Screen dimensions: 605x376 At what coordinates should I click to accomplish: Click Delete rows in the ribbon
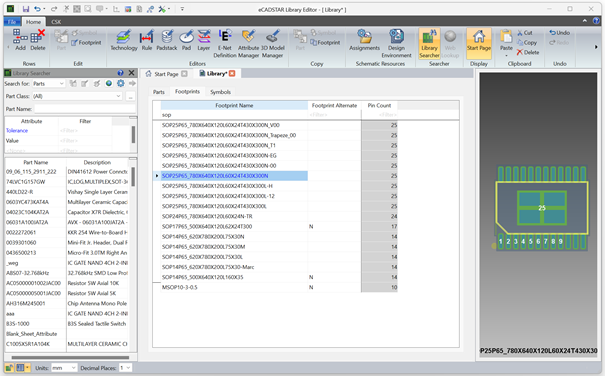tap(38, 40)
